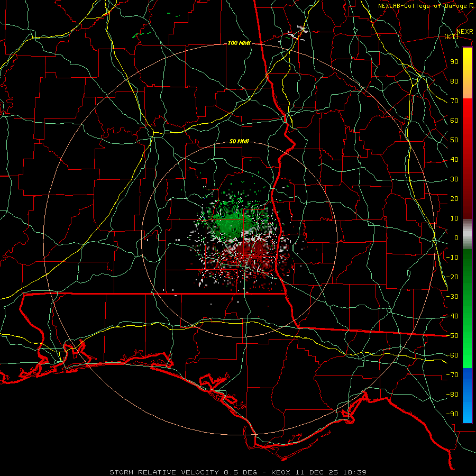Click the -20 value on the velocity scale
The image size is (476, 476).
coord(452,277)
